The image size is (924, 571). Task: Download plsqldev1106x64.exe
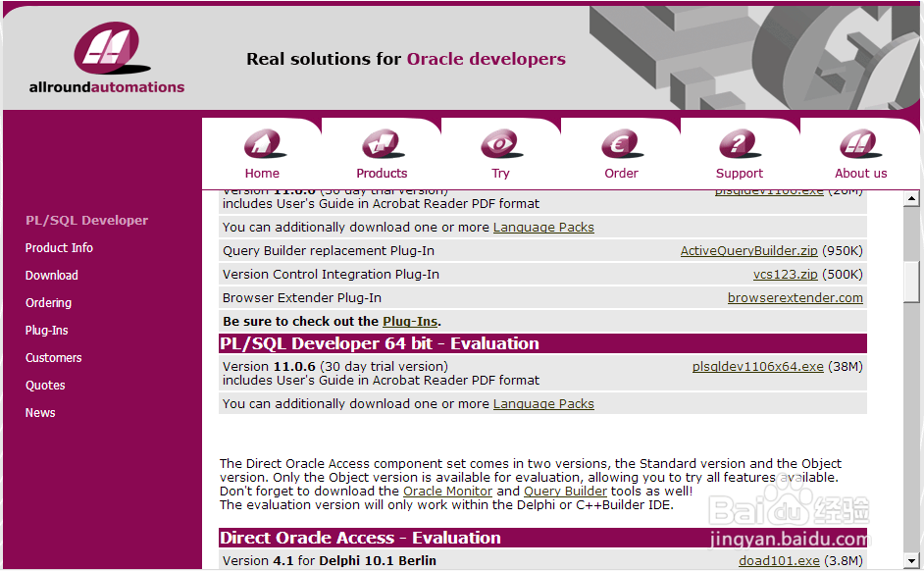click(x=760, y=365)
